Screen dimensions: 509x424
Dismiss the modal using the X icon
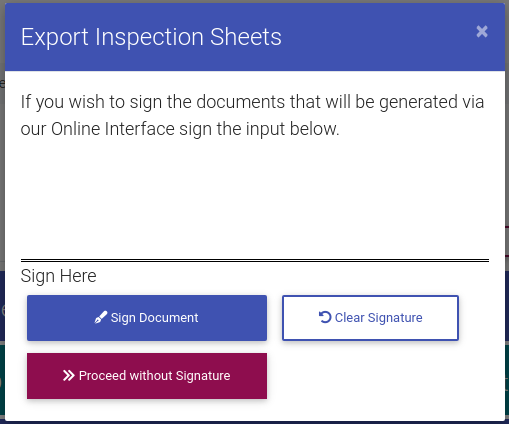click(482, 32)
